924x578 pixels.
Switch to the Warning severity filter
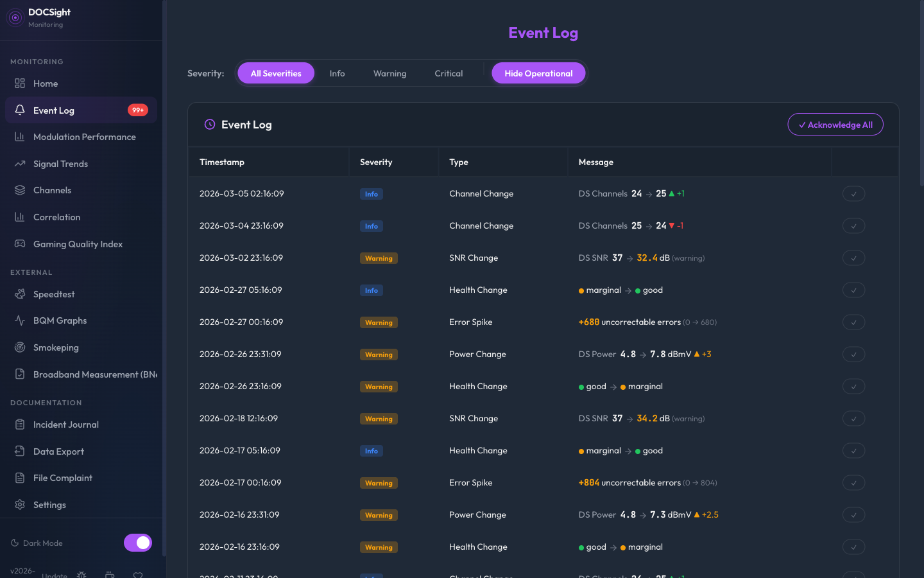[389, 73]
